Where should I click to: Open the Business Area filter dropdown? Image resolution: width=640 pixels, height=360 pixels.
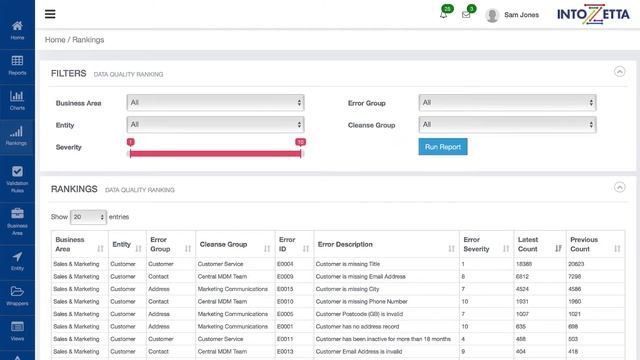[x=216, y=102]
